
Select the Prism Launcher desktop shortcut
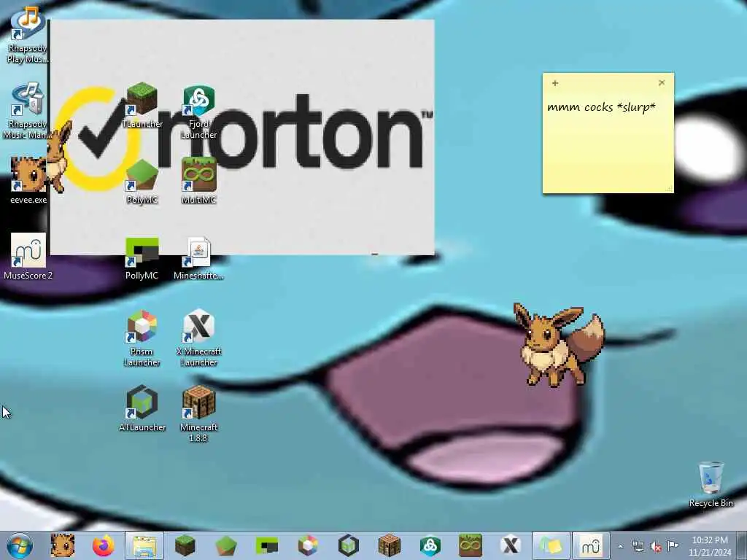tap(142, 338)
